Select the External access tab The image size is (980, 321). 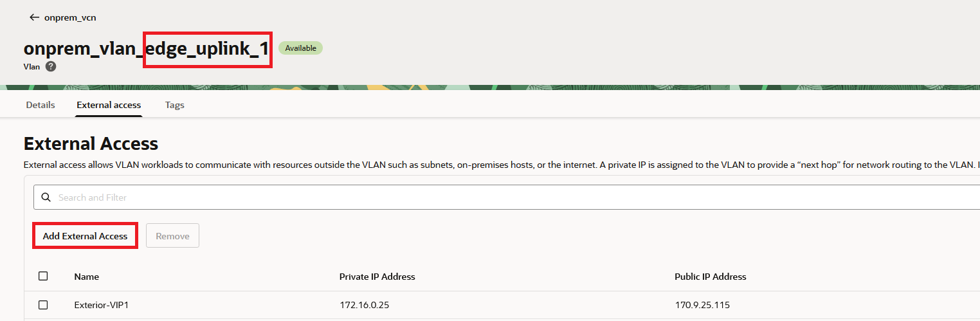pos(109,105)
